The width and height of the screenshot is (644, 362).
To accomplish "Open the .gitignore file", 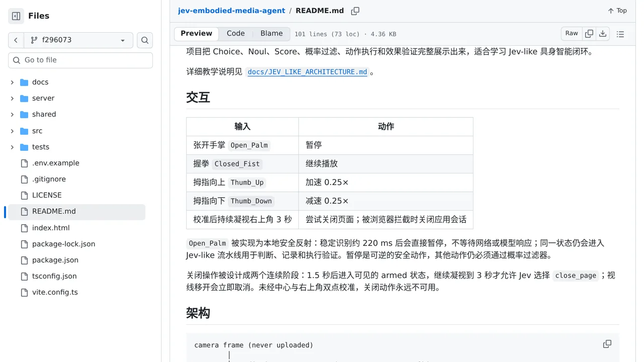I will tap(49, 179).
